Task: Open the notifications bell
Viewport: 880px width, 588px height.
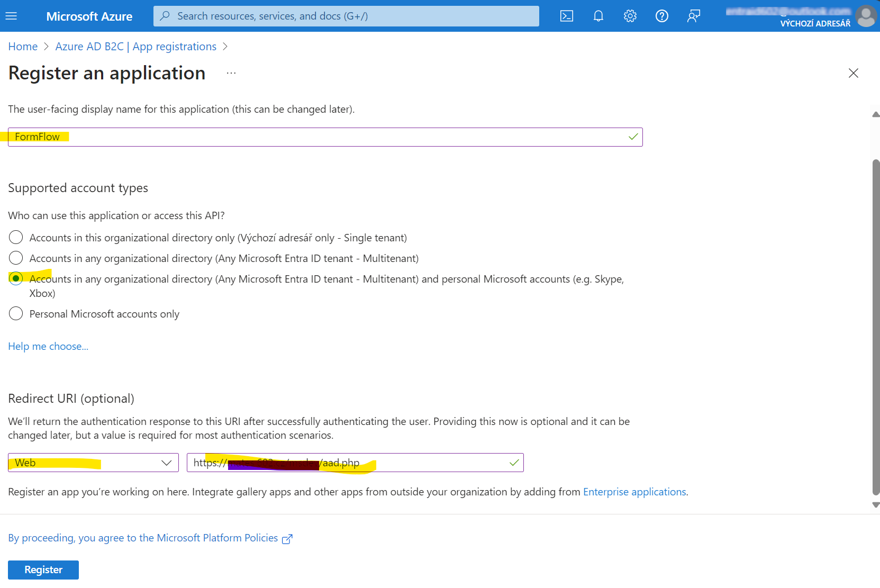Action: pyautogui.click(x=598, y=16)
